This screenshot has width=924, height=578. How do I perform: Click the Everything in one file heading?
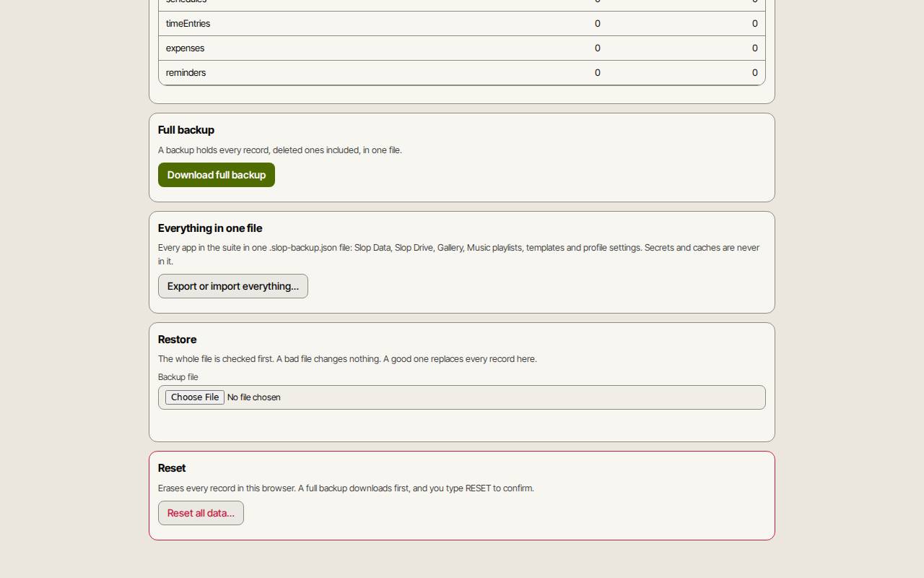tap(210, 228)
